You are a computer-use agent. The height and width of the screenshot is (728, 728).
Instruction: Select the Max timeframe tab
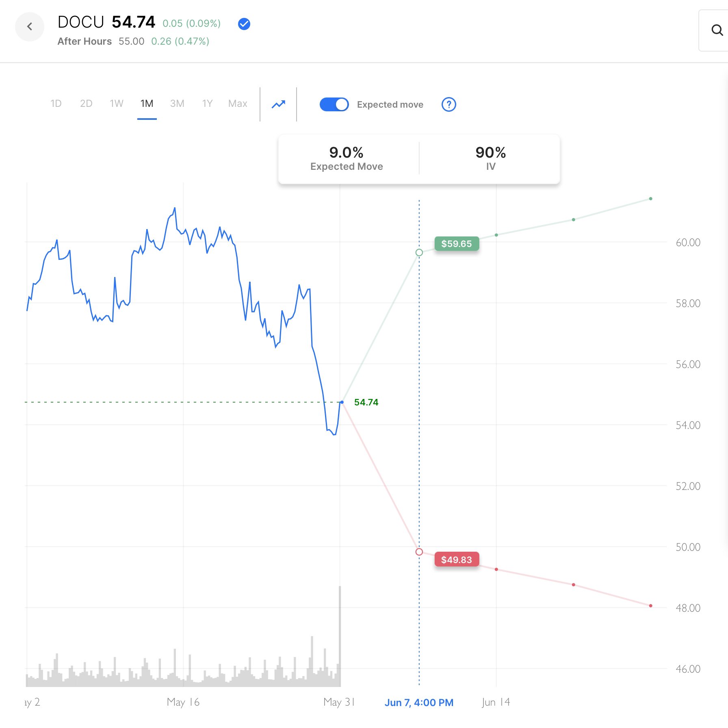coord(238,104)
